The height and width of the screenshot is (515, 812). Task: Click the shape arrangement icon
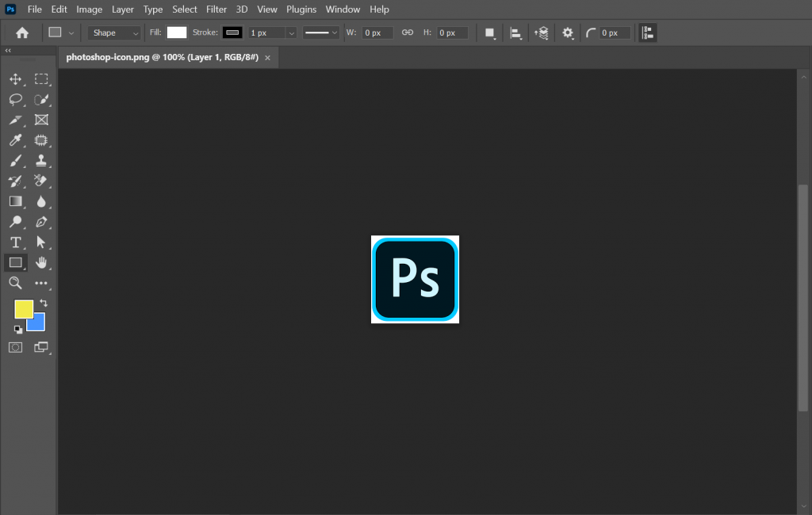542,32
